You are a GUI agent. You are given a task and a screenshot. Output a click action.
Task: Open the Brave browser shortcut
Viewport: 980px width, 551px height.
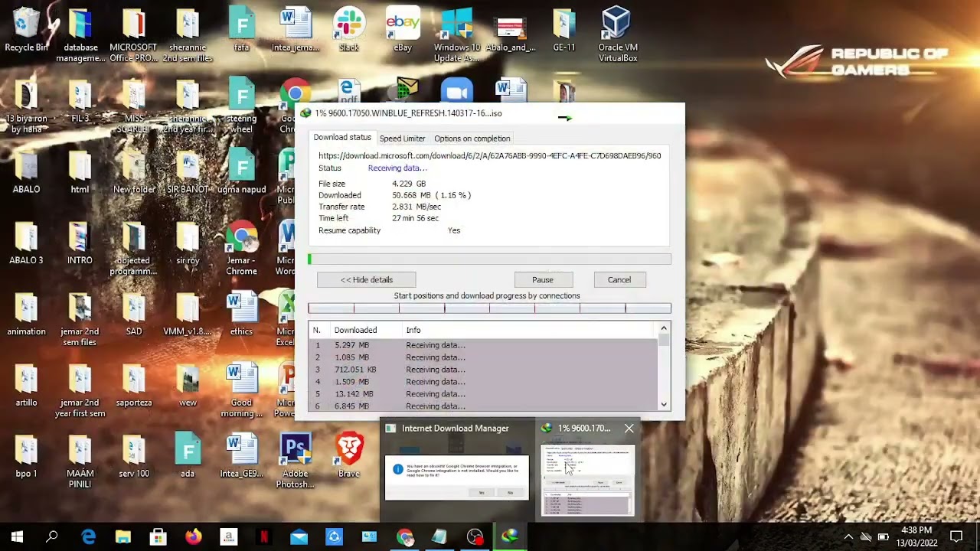pos(349,455)
